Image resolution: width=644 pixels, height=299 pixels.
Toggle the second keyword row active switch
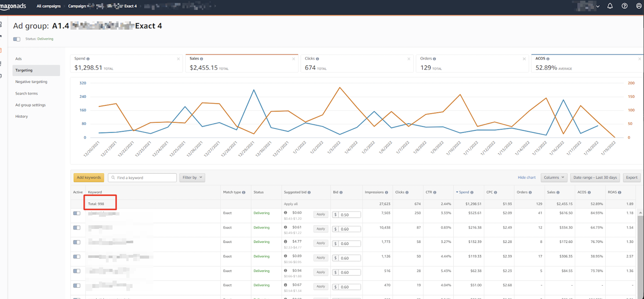tap(76, 228)
